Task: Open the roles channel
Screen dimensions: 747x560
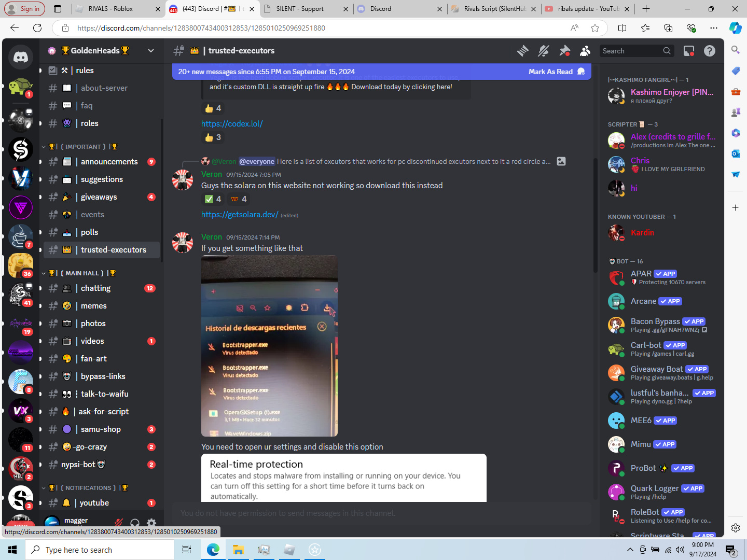Action: pyautogui.click(x=102, y=123)
